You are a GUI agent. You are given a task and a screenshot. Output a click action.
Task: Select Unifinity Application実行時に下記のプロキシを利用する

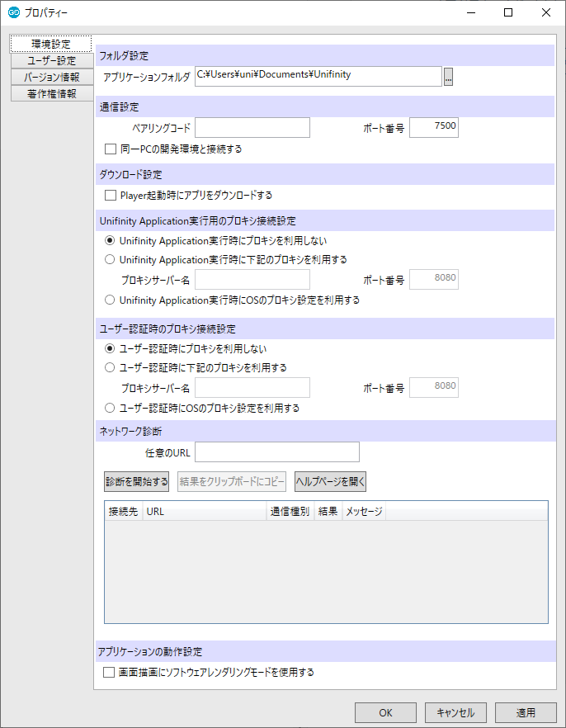click(x=110, y=259)
